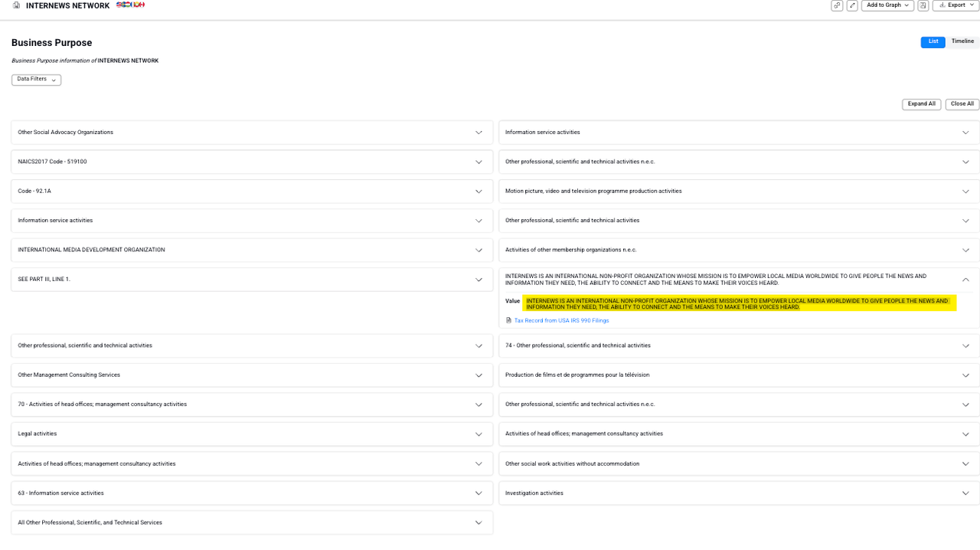Click the Close All button

tap(962, 104)
